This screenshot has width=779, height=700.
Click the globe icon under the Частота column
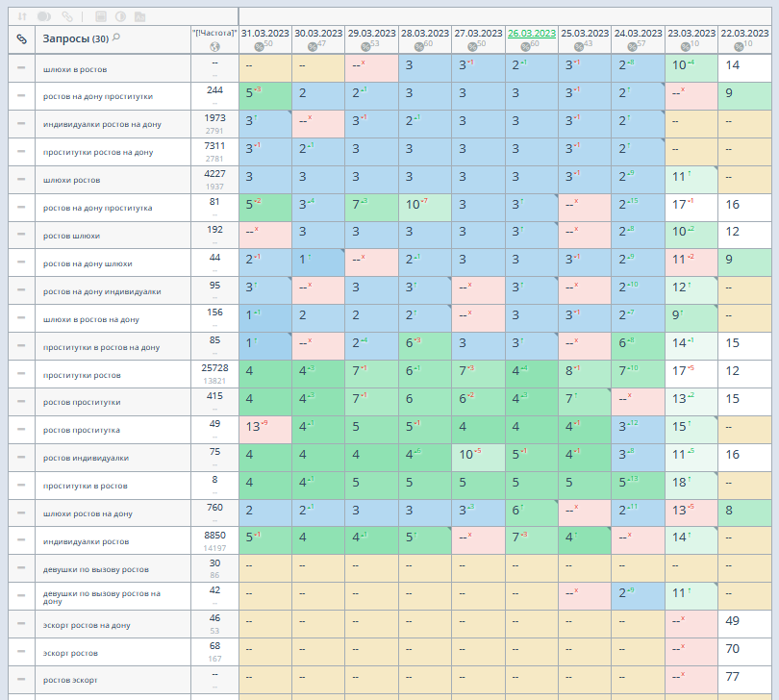[x=214, y=46]
